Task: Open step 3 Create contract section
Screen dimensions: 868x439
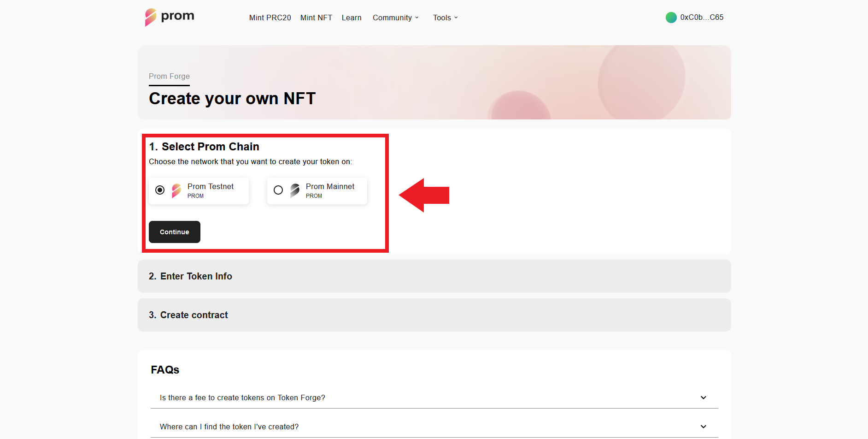Action: coord(188,315)
